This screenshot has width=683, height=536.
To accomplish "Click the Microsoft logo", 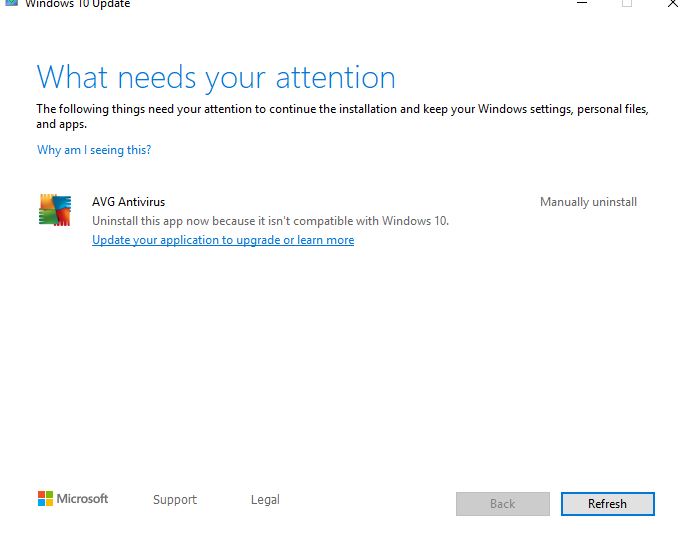I will click(73, 499).
